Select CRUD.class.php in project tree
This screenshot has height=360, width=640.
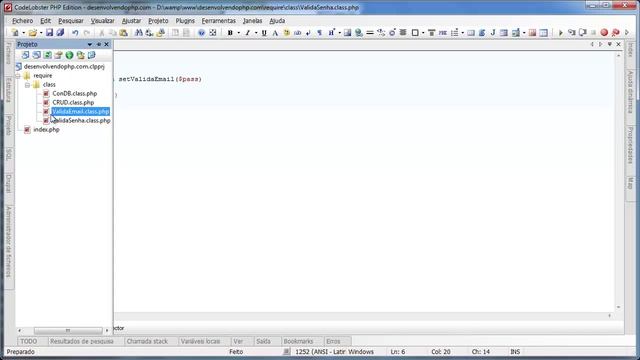73,102
